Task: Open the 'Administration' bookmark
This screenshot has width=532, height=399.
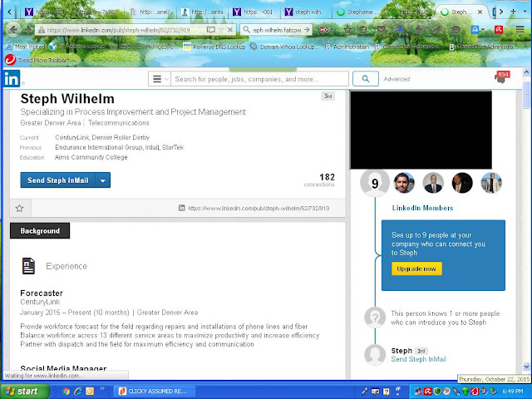Action: click(347, 47)
